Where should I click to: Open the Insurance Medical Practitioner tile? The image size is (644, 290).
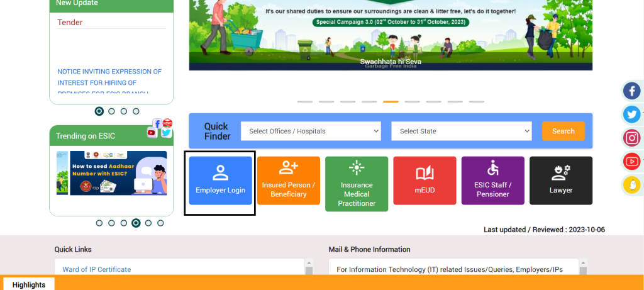pyautogui.click(x=357, y=184)
